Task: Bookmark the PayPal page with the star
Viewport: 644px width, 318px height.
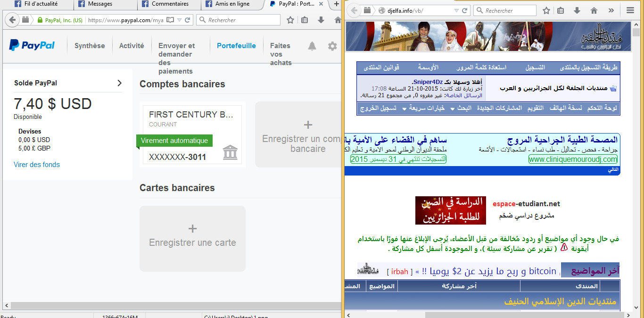Action: point(290,20)
